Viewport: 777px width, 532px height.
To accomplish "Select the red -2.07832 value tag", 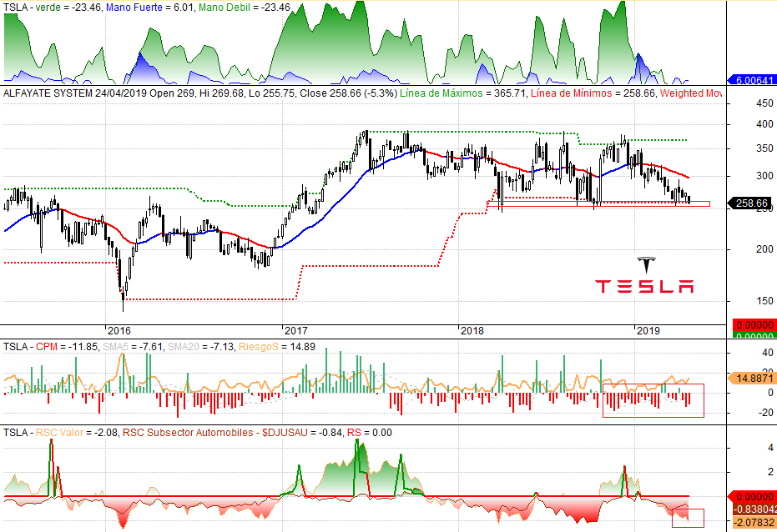I will coord(754,522).
